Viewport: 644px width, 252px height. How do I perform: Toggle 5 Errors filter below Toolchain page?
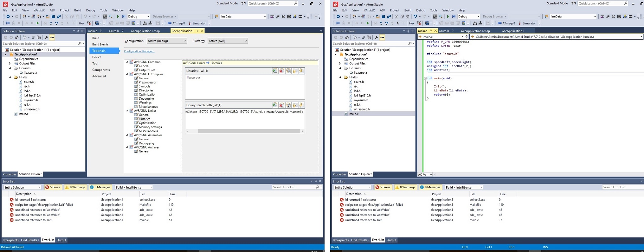[53, 187]
